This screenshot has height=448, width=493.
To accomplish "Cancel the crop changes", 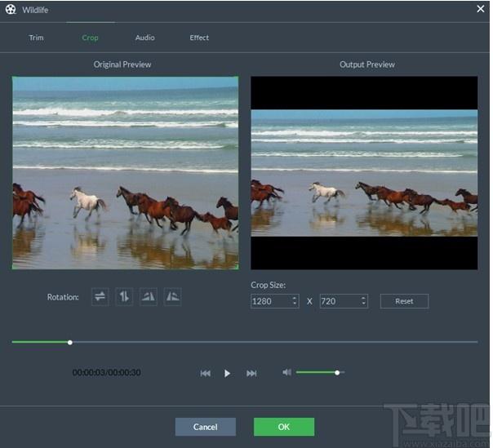I will 206,427.
